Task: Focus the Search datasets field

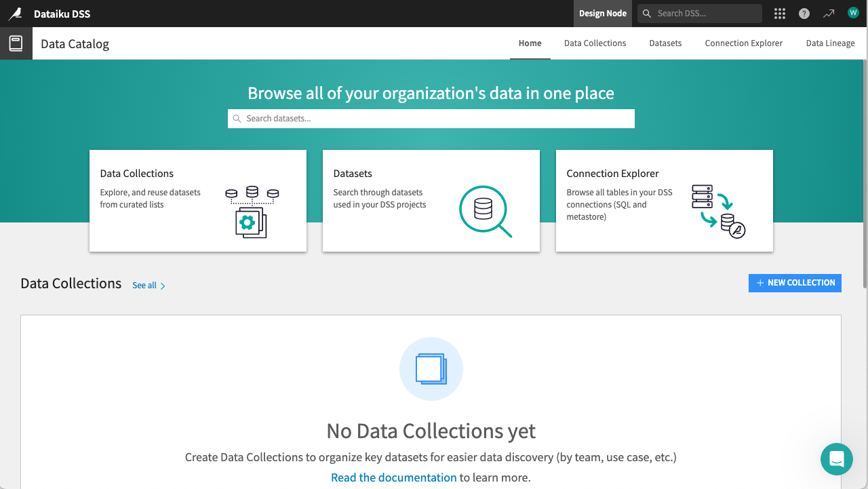Action: tap(431, 119)
